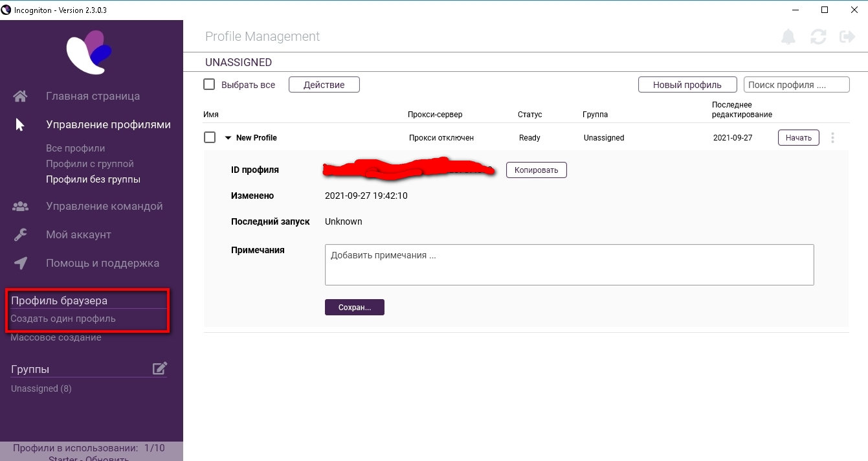Click the Прокси-сервер column header

[435, 115]
